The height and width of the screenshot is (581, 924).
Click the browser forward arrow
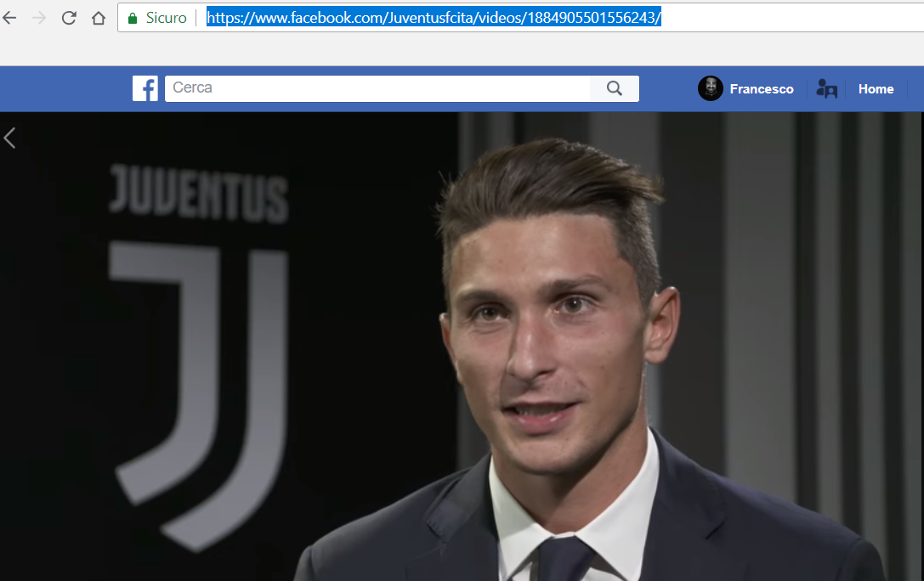click(x=39, y=18)
